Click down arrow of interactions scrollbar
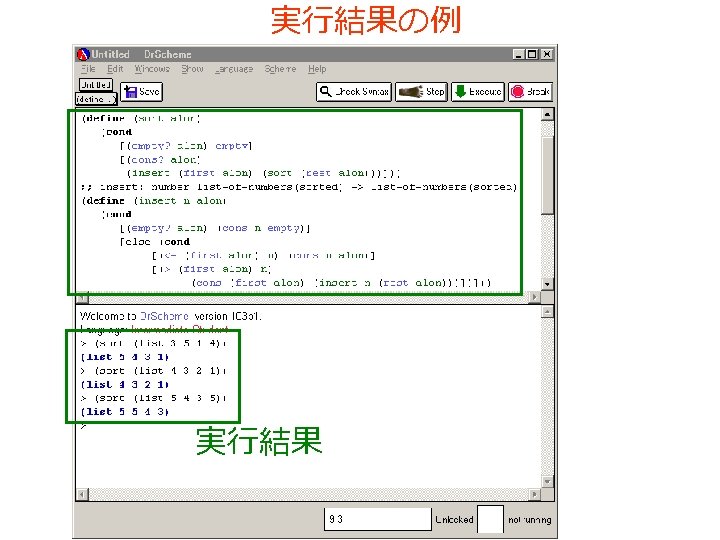Image resolution: width=720 pixels, height=540 pixels. 547,482
